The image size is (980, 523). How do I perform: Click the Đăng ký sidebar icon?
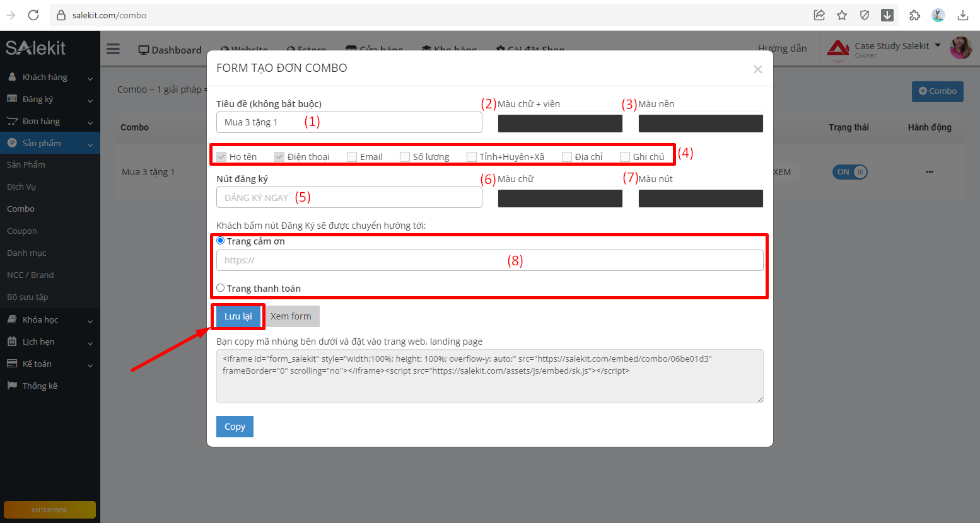pyautogui.click(x=12, y=99)
